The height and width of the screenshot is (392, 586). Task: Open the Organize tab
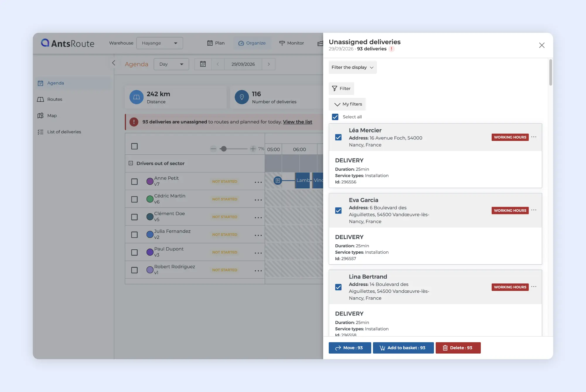pyautogui.click(x=252, y=43)
